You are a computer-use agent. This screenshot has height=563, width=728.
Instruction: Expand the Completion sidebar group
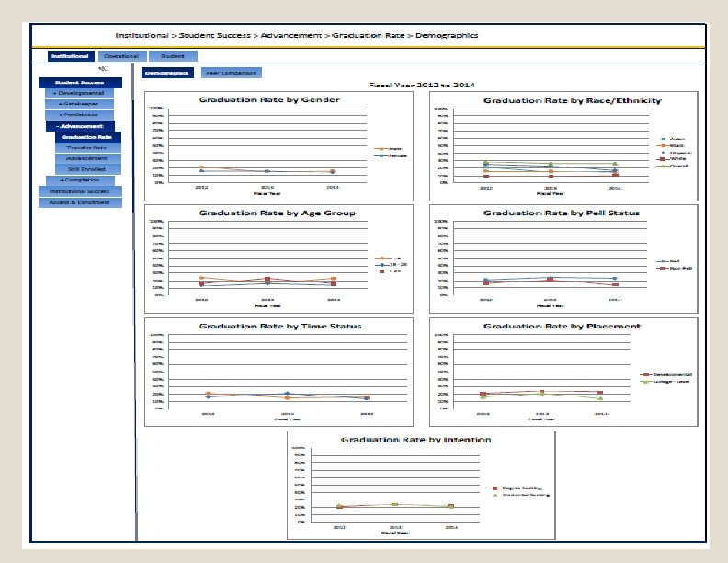[x=80, y=180]
